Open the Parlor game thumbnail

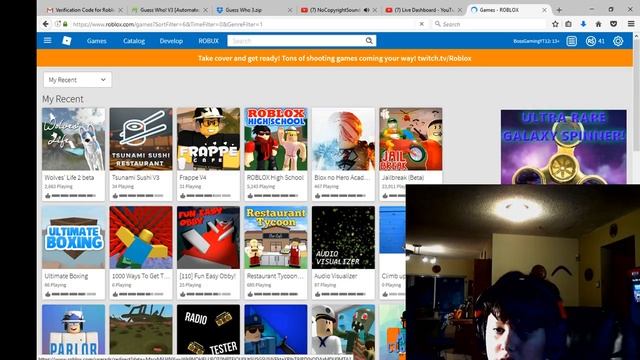coord(73,329)
